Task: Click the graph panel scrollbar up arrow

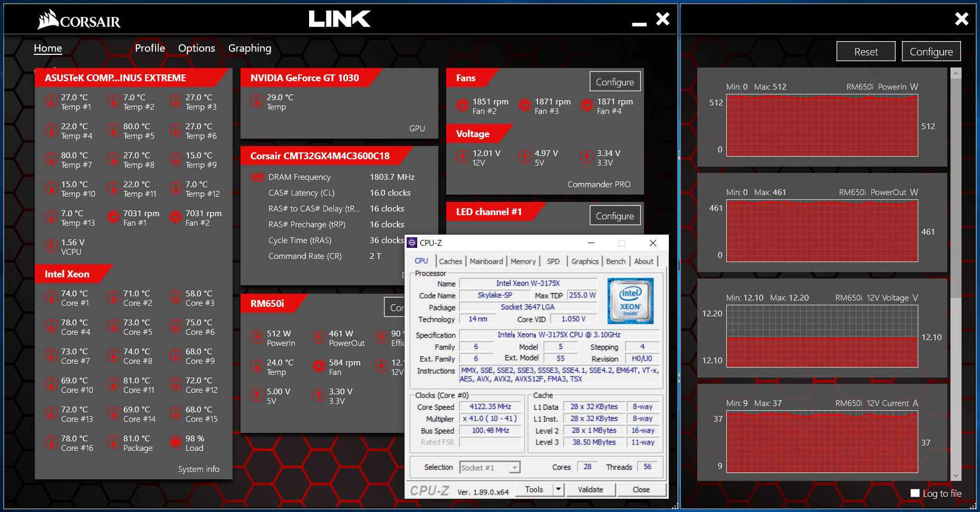Action: [956, 73]
